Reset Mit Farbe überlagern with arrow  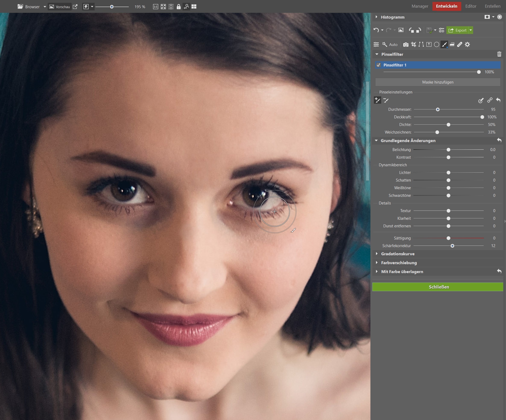499,271
